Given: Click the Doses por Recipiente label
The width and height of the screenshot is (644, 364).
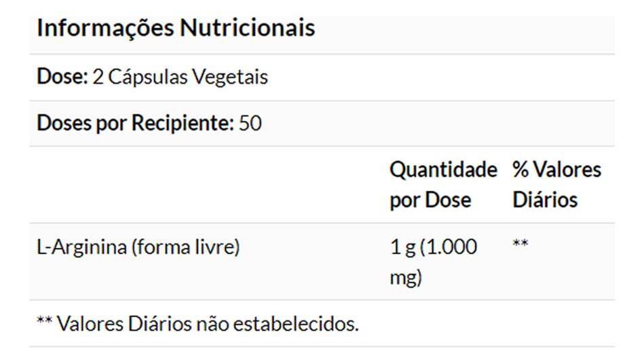Looking at the screenshot, I should tap(135, 123).
